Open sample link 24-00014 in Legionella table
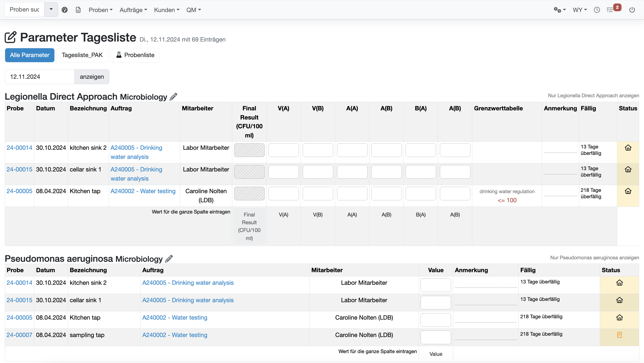 [19, 148]
